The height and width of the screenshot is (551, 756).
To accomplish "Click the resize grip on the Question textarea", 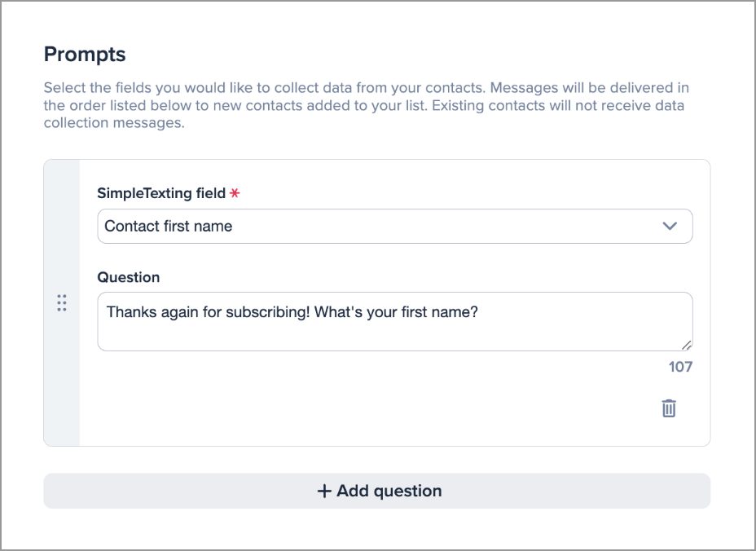I will [x=687, y=344].
